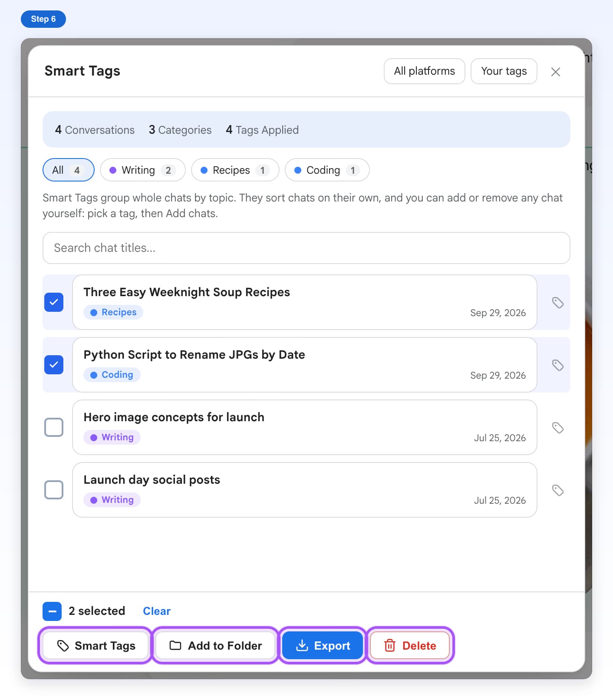The width and height of the screenshot is (613, 700).
Task: Click the 3 Categories stat
Action: pos(180,130)
